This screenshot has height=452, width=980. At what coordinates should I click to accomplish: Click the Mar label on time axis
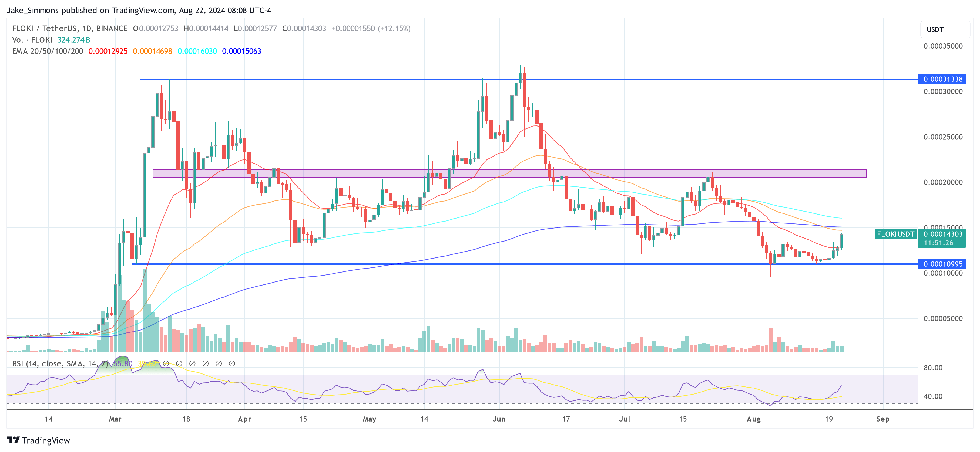click(x=115, y=419)
